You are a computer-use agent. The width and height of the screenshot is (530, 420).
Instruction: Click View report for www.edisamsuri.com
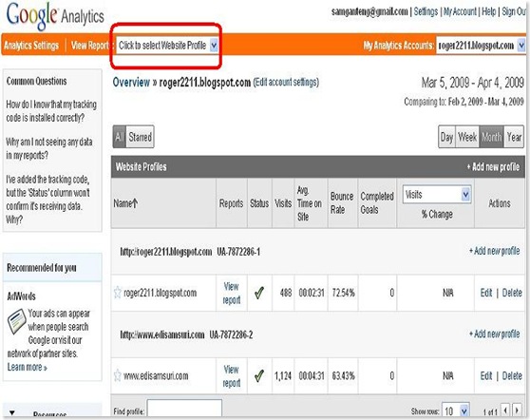tap(232, 376)
